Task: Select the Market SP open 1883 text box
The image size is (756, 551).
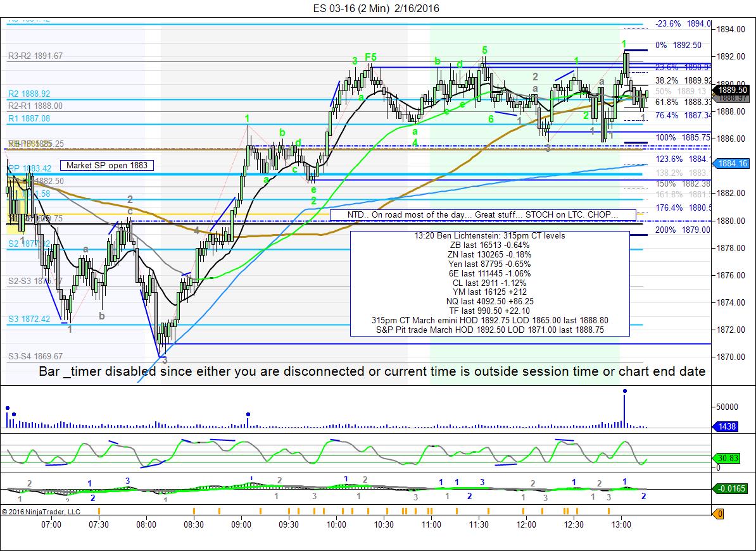Action: point(107,165)
